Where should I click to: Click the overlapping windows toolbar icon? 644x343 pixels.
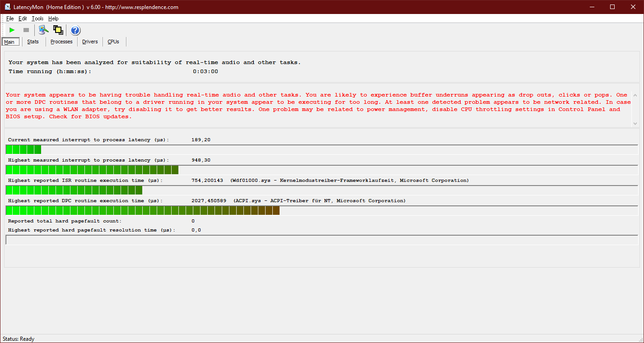click(x=58, y=30)
